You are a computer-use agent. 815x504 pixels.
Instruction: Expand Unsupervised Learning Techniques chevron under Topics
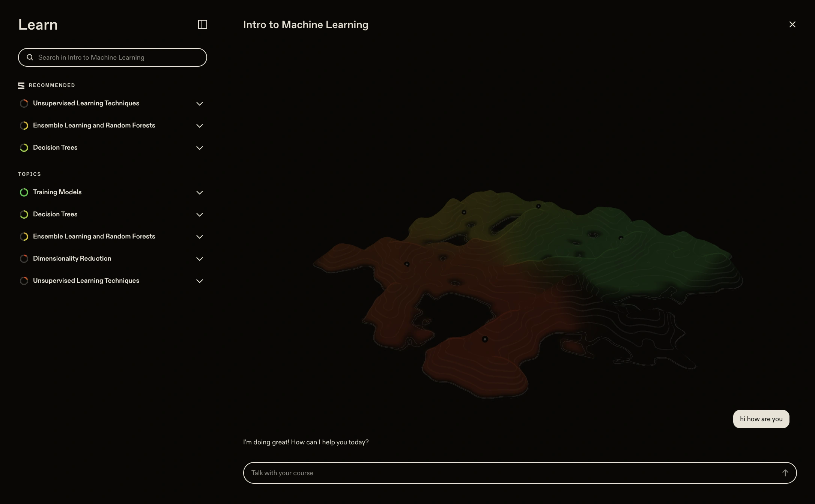click(x=200, y=281)
